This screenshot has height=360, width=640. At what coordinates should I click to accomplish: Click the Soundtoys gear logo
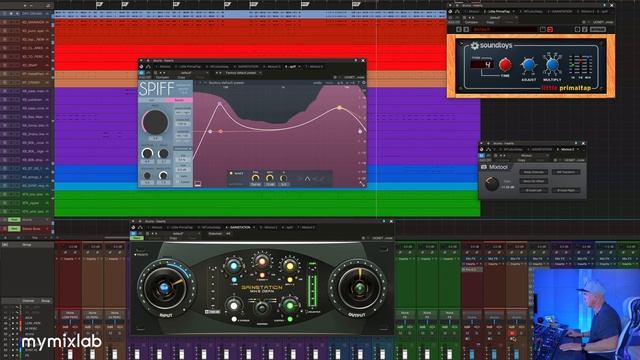pyautogui.click(x=474, y=46)
